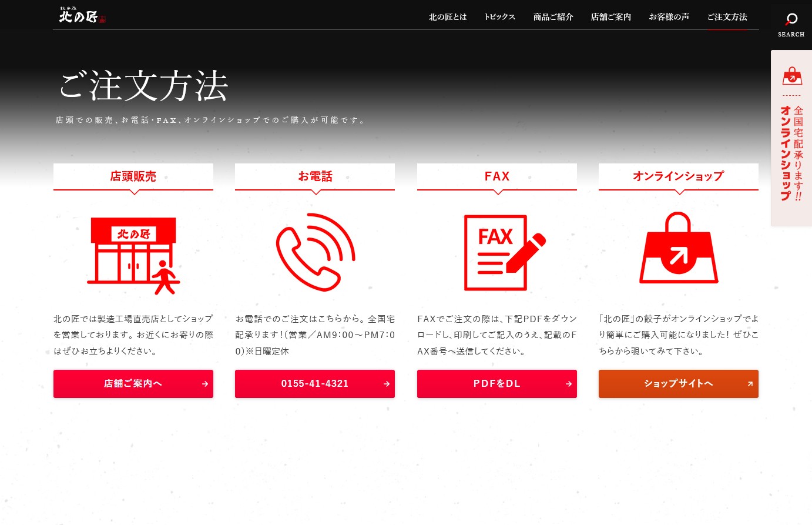Click the ご注文方法 page title

coord(143,86)
